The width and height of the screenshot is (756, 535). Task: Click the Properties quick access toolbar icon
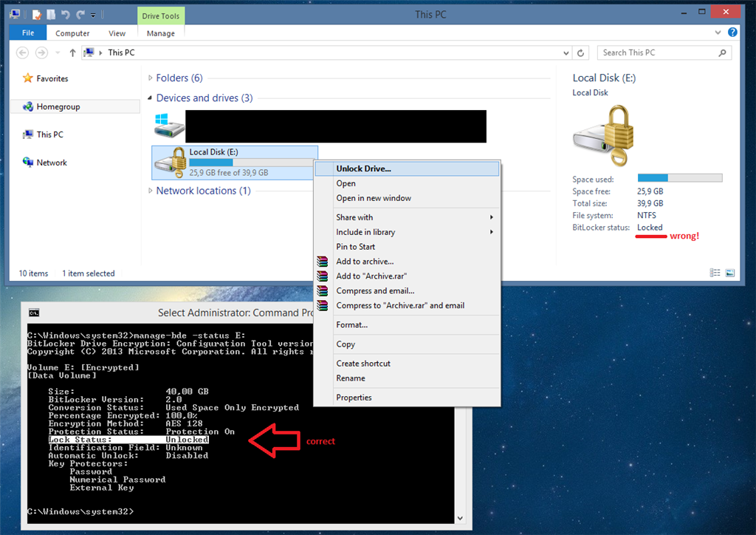pyautogui.click(x=37, y=15)
